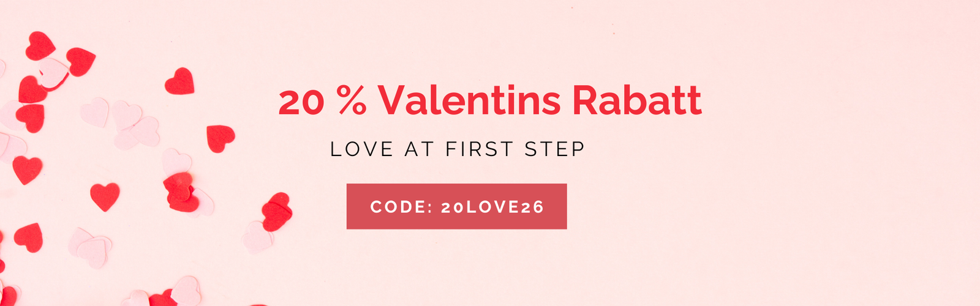This screenshot has height=306, width=980.
Task: Click the 20 % Valentins Rabatt headline
Action: point(490,100)
